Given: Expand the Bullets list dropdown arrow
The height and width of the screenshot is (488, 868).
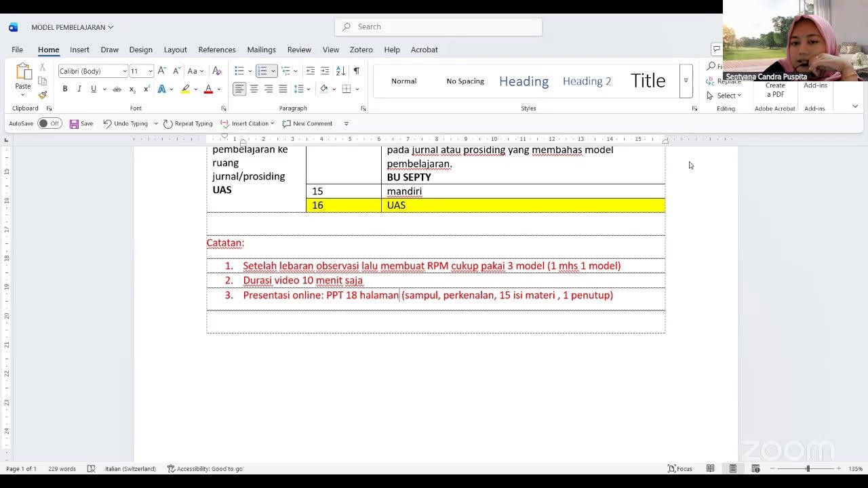Looking at the screenshot, I should point(250,71).
